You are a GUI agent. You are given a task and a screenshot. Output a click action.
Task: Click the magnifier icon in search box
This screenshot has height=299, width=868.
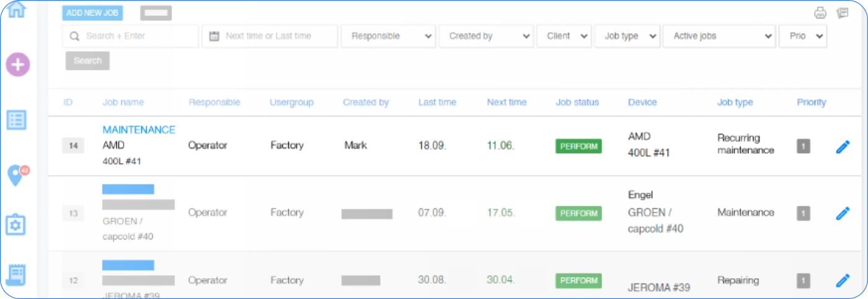[74, 36]
